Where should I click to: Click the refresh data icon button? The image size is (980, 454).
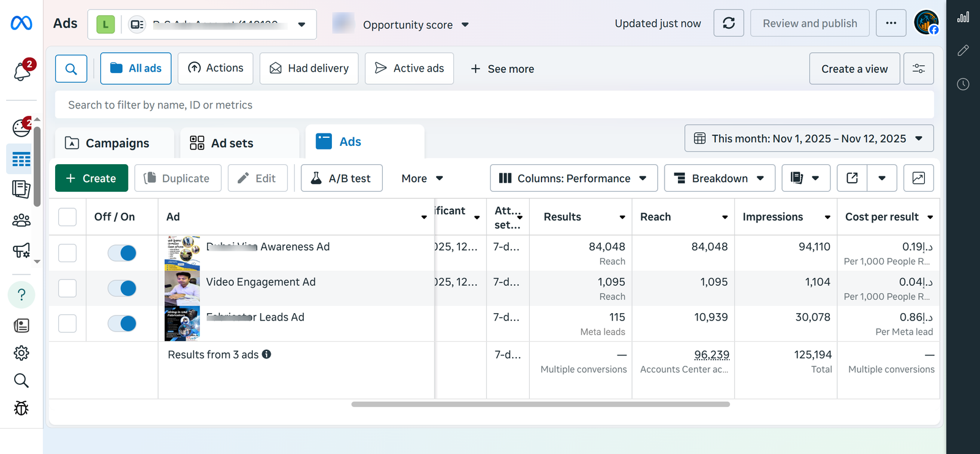tap(729, 23)
